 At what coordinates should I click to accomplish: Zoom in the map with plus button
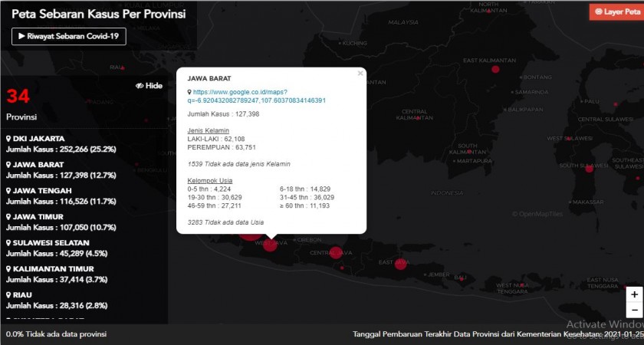(x=635, y=294)
